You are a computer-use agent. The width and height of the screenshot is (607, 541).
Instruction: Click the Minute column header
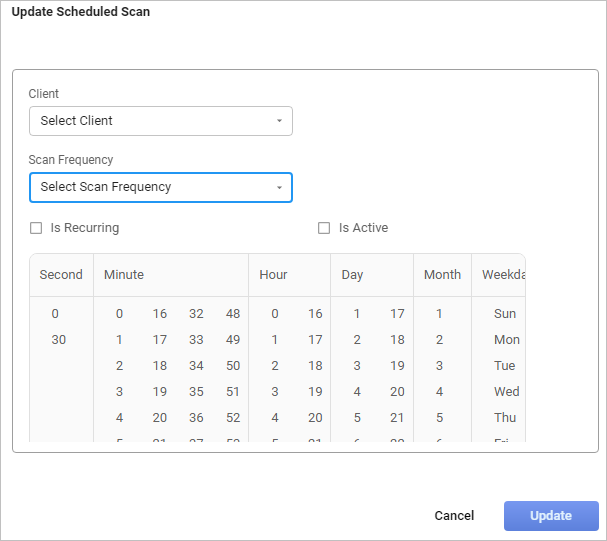124,275
